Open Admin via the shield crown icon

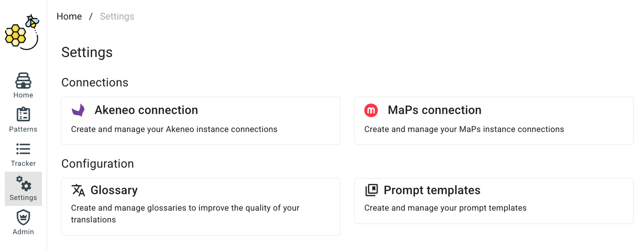[x=23, y=217]
